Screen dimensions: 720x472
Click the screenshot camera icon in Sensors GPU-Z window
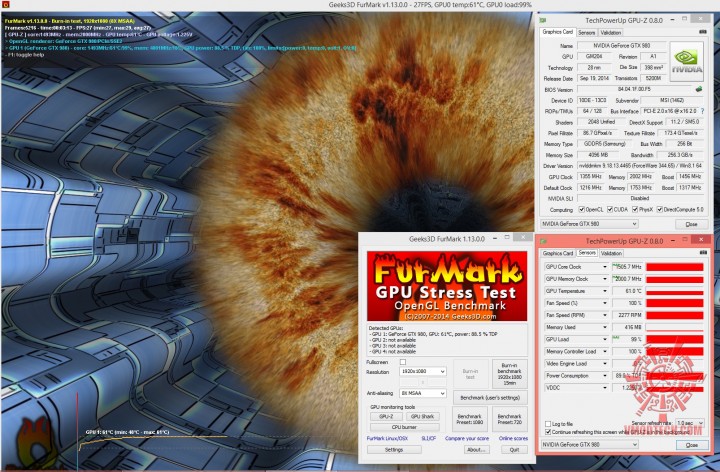tap(703, 253)
